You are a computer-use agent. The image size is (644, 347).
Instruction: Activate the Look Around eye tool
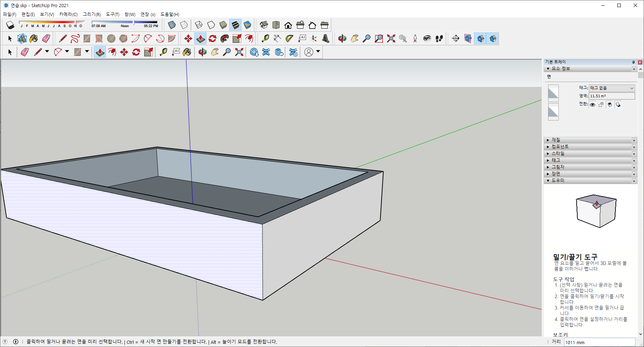(427, 39)
